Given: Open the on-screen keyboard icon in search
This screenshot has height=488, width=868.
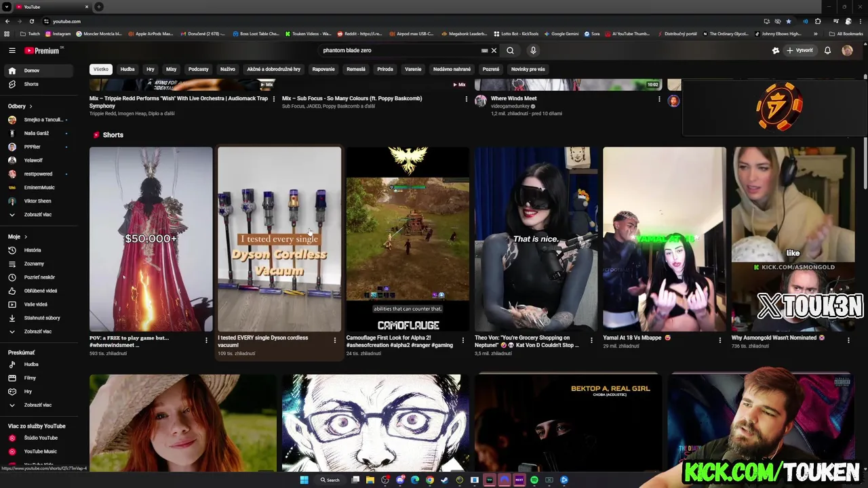Looking at the screenshot, I should (484, 50).
